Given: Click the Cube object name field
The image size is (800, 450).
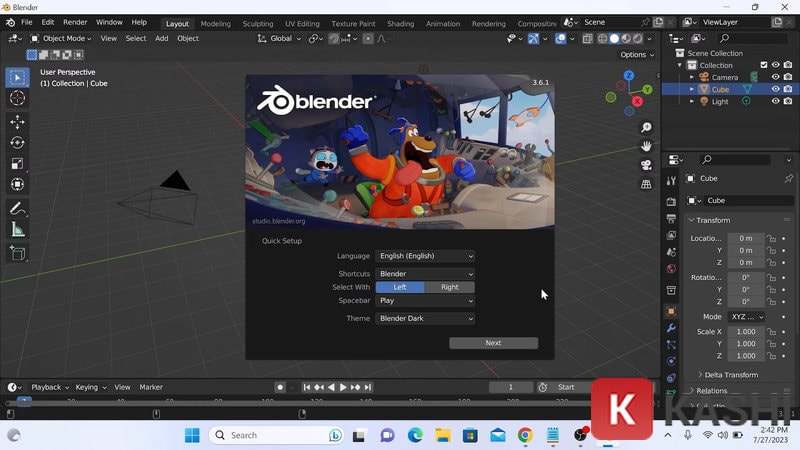Looking at the screenshot, I should pos(748,201).
